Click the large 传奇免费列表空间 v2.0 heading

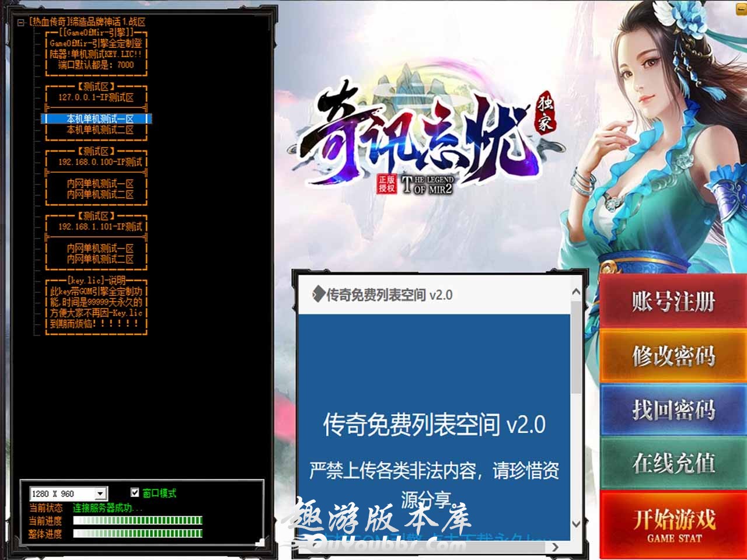pyautogui.click(x=434, y=424)
